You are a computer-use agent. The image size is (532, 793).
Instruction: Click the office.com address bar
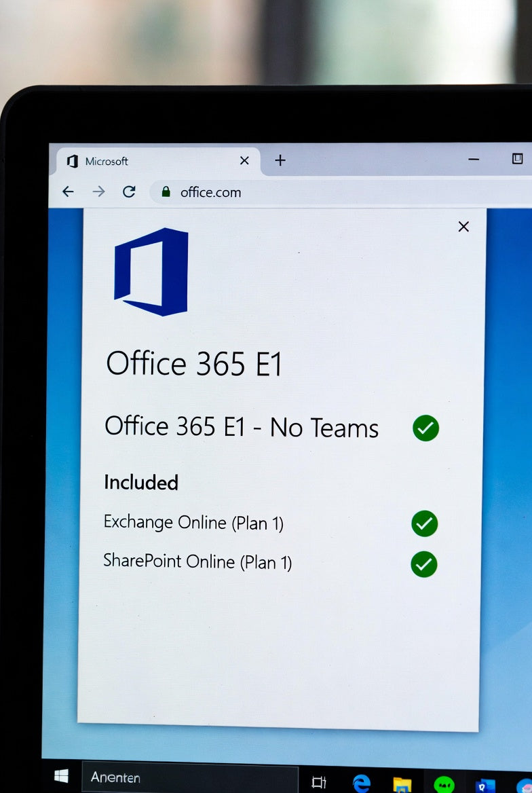[341, 192]
